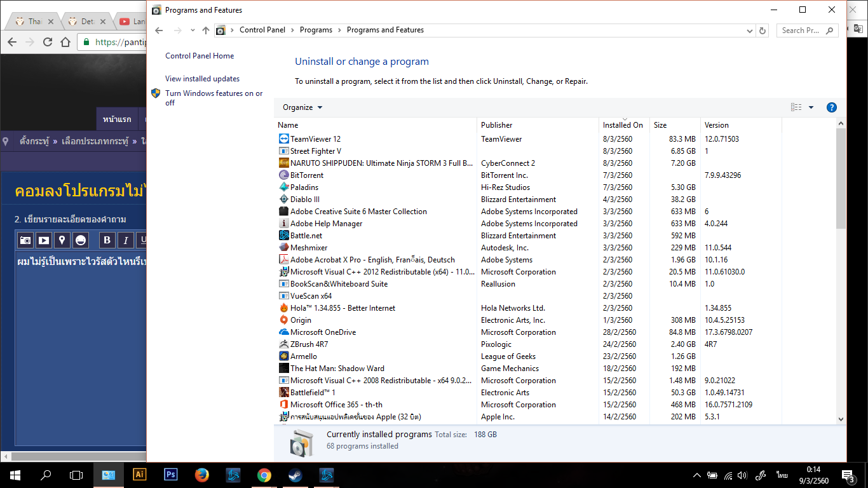This screenshot has width=868, height=488.
Task: Refresh the Programs and Features address bar
Action: pyautogui.click(x=763, y=30)
